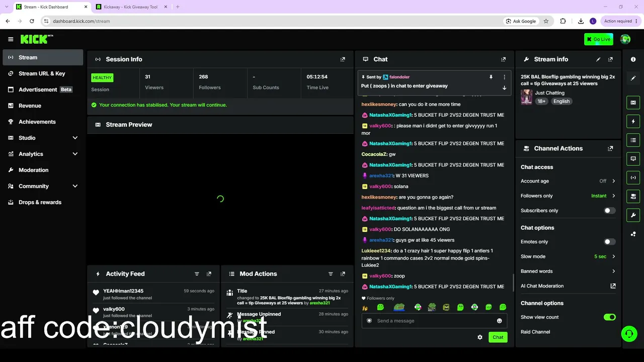Open the browser tab search dropdown
644x362 pixels.
tap(6, 7)
